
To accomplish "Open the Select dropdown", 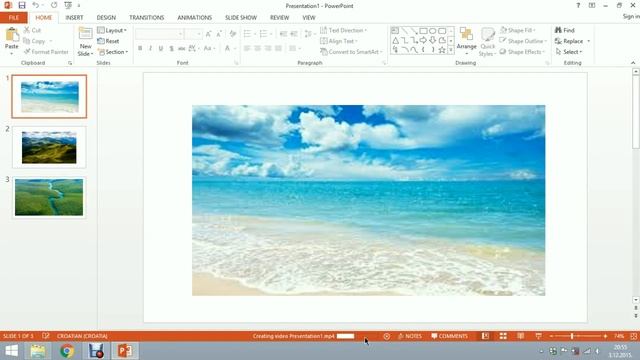I will tap(569, 52).
